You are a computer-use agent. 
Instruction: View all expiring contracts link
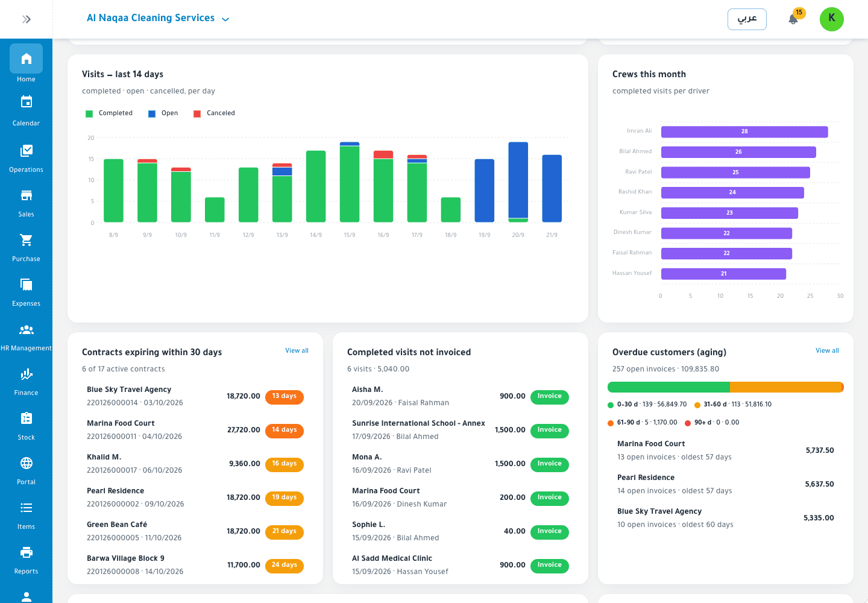tap(297, 350)
